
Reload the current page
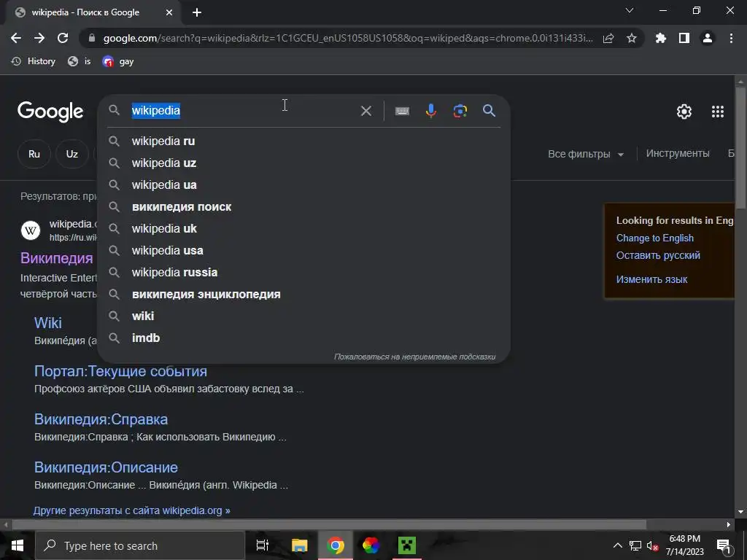pos(63,38)
